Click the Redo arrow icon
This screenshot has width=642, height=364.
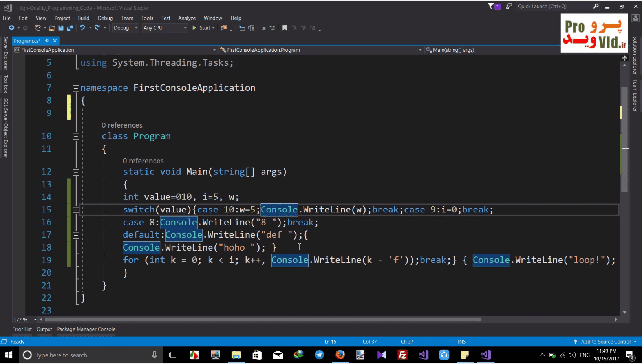[97, 28]
